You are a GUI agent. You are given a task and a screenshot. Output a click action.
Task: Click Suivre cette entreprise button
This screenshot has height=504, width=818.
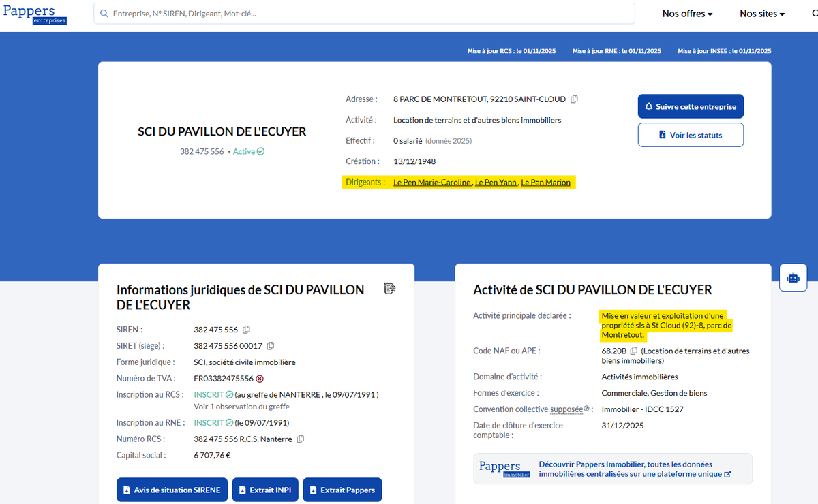(691, 107)
